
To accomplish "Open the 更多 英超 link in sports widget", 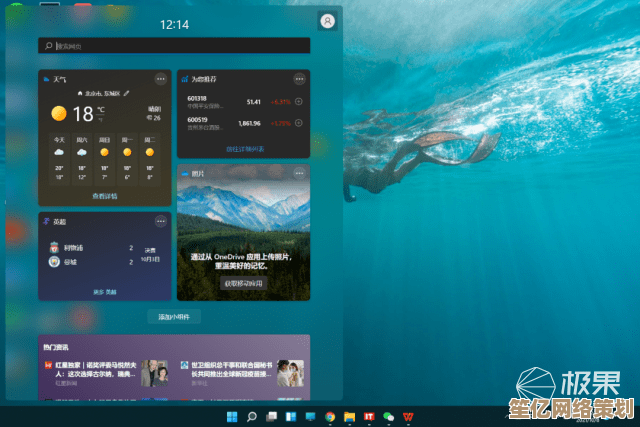I will [105, 292].
